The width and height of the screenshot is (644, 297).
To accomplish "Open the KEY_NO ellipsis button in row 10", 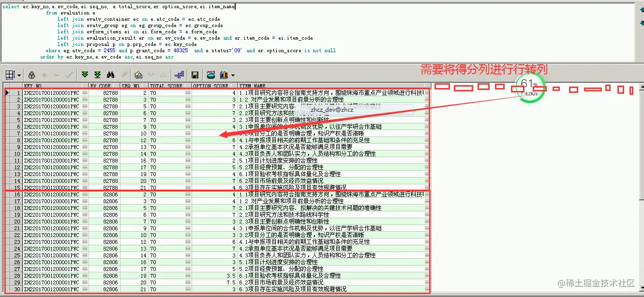I will [x=85, y=154].
